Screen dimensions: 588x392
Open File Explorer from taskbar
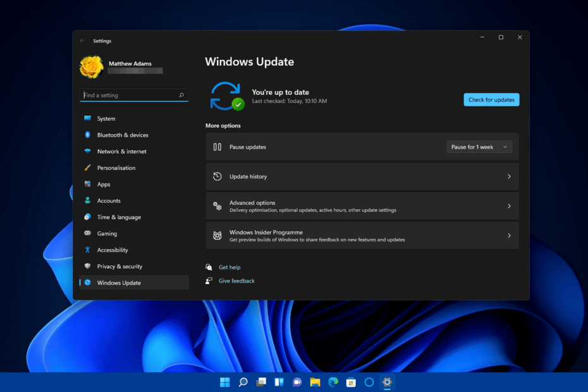click(x=315, y=383)
